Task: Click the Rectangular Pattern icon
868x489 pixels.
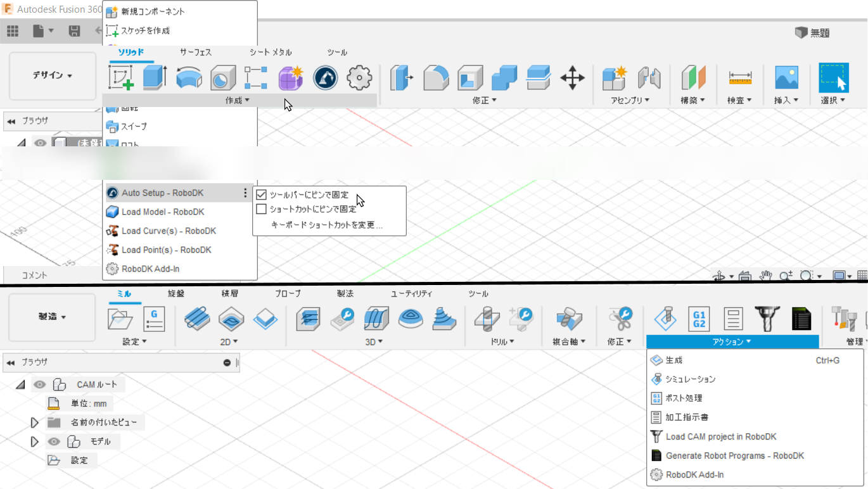Action: pos(257,78)
